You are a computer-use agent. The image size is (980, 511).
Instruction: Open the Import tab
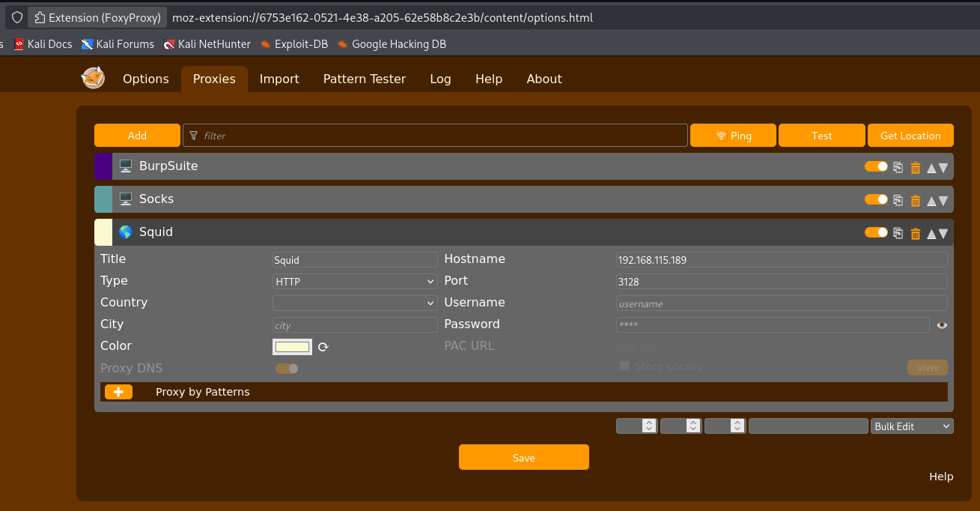[x=279, y=79]
